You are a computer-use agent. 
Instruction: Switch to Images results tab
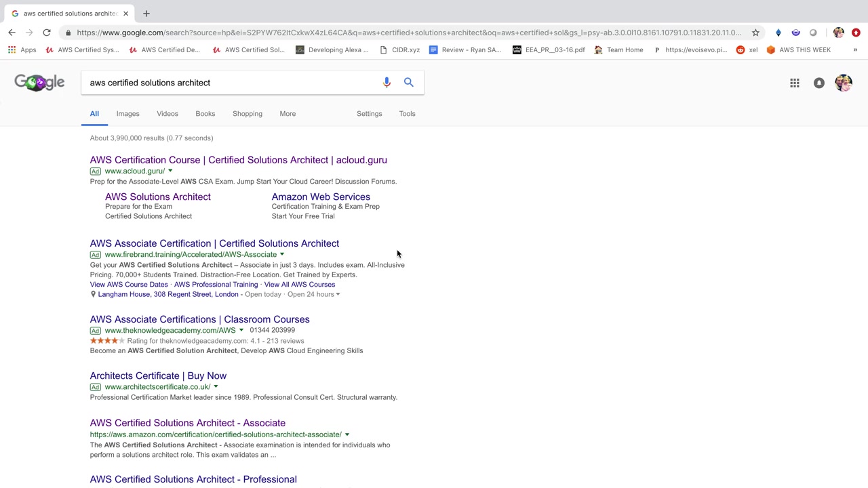tap(127, 114)
